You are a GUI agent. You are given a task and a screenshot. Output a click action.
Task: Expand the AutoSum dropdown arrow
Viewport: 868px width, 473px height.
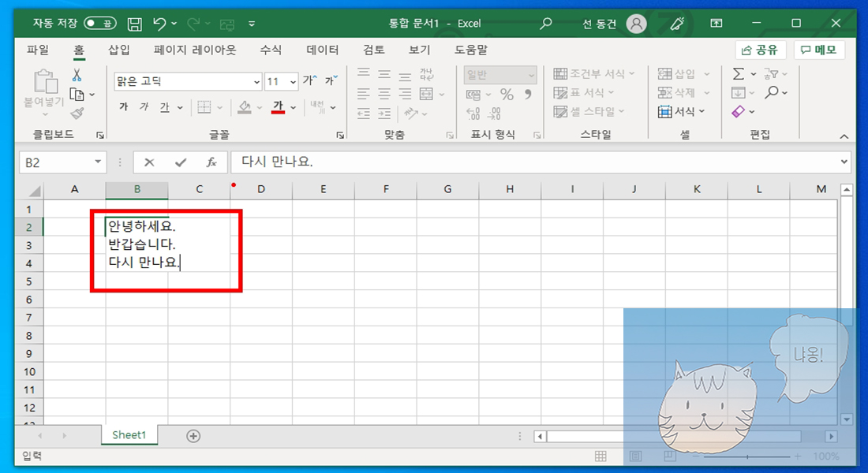click(x=754, y=74)
